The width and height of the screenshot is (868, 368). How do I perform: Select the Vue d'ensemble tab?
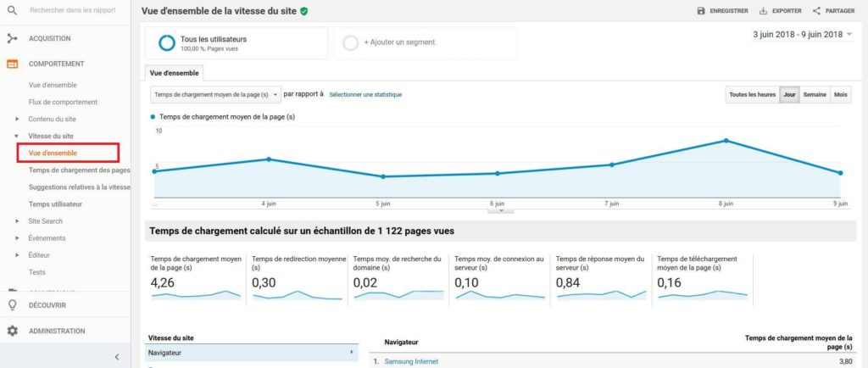[174, 73]
